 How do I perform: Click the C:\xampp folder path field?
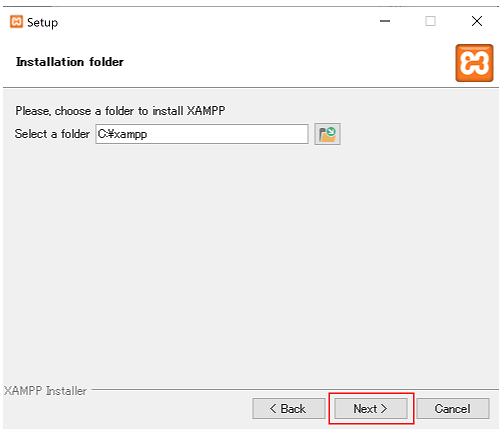pos(202,134)
